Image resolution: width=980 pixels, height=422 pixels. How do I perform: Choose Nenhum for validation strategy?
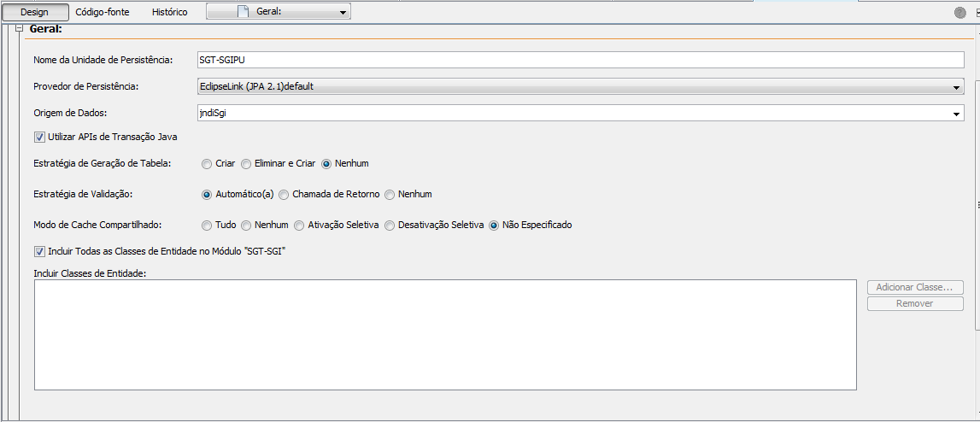tap(390, 195)
